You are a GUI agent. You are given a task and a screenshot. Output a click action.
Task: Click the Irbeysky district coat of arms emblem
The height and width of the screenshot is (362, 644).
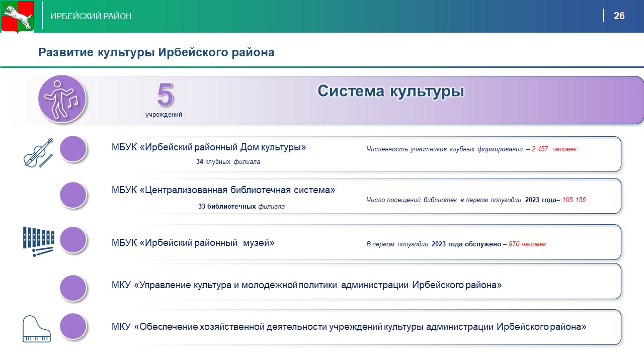pos(17,17)
